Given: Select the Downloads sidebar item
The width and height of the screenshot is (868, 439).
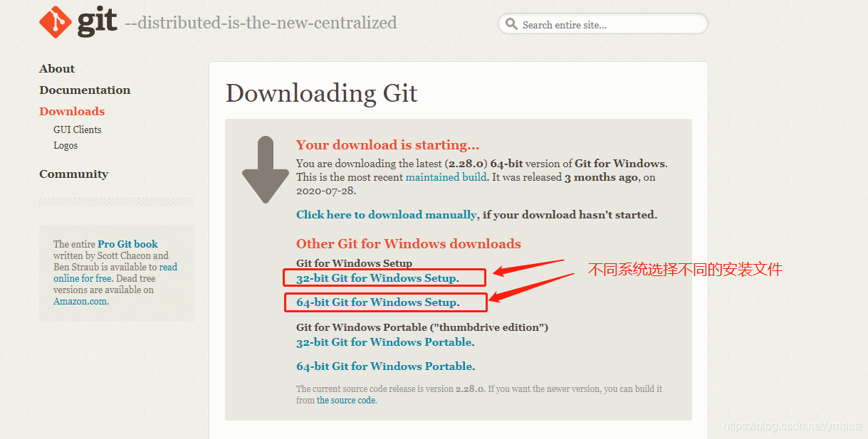Looking at the screenshot, I should 72,111.
